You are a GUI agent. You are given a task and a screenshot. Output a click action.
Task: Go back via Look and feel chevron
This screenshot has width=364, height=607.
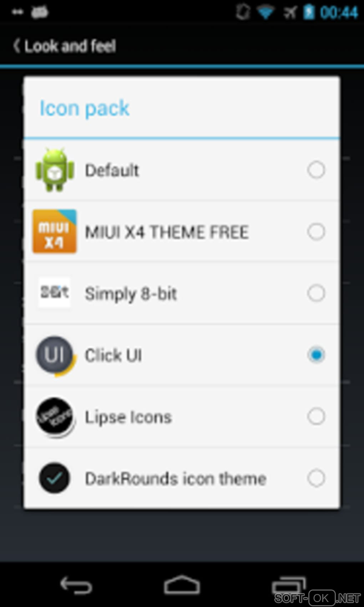tap(16, 46)
